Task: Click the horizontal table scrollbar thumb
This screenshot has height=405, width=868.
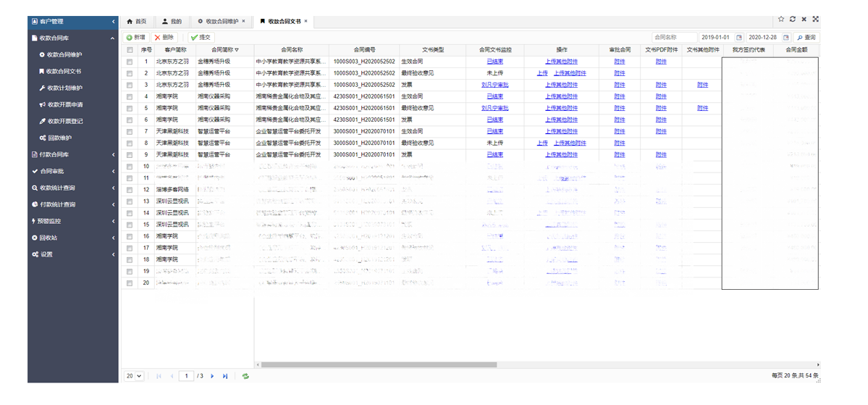Action: click(379, 364)
